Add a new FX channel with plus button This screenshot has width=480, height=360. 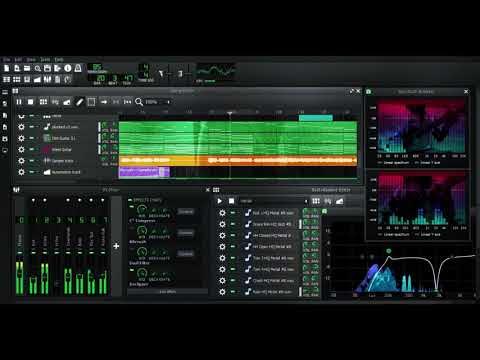pos(116,246)
